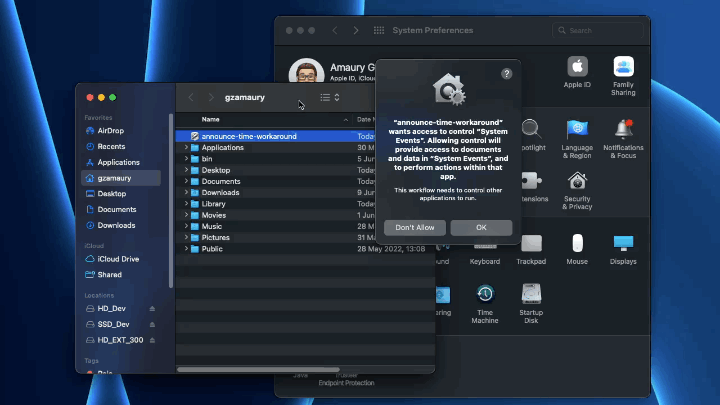
Task: Open Trackpad preferences pane
Action: pyautogui.click(x=531, y=250)
